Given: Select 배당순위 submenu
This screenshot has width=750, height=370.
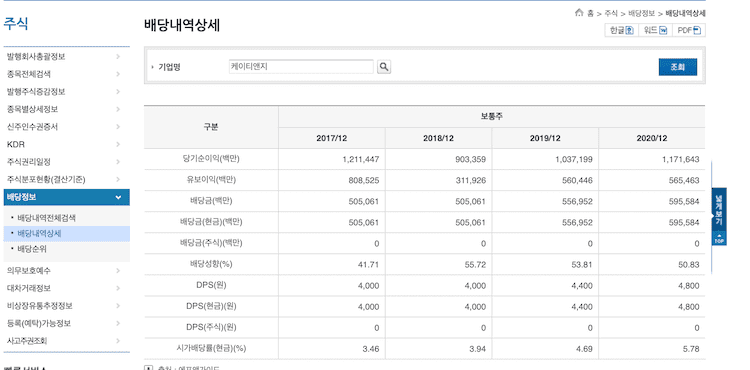Looking at the screenshot, I should coord(32,249).
